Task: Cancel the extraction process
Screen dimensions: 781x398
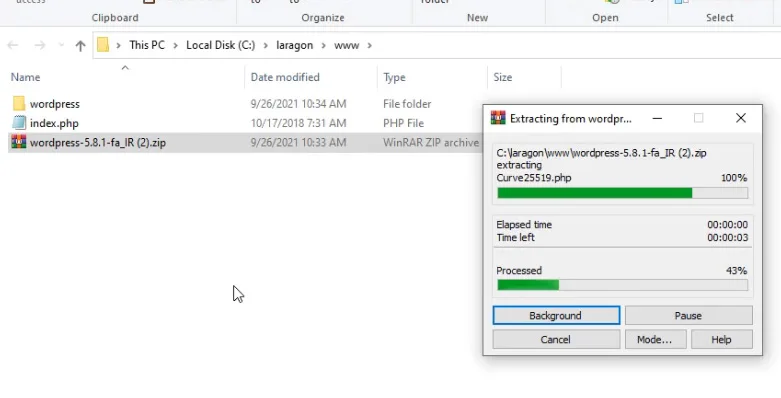Action: point(556,339)
